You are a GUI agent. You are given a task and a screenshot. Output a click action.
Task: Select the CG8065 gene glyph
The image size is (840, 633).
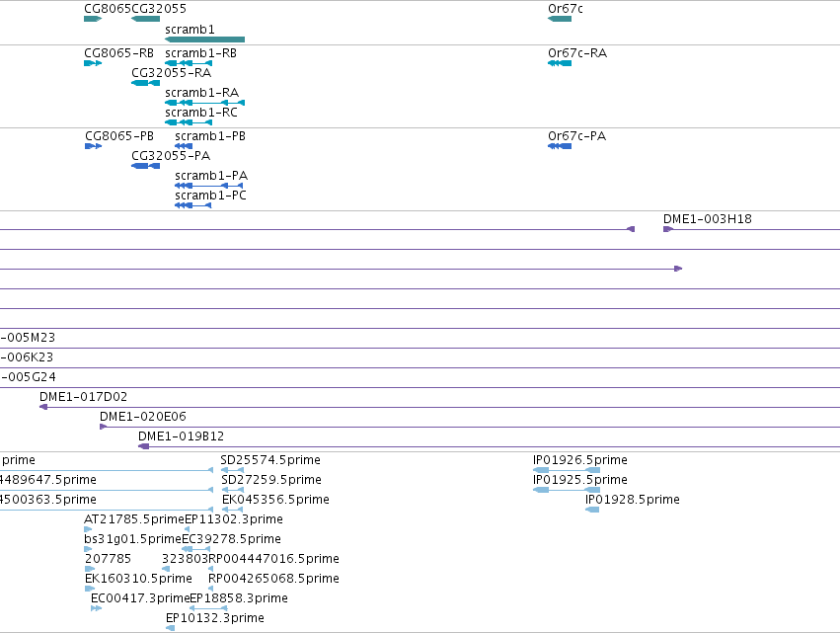pos(93,19)
